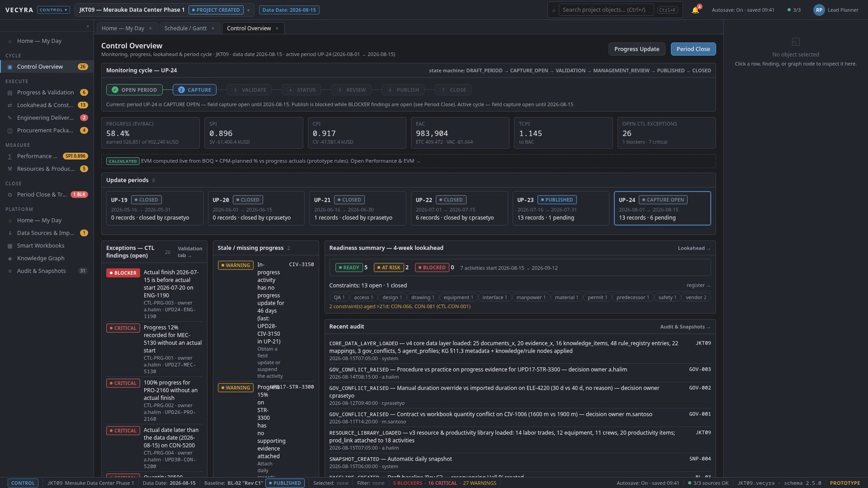The height and width of the screenshot is (488, 868).
Task: Click the Performance sigma icon
Action: coord(10,156)
